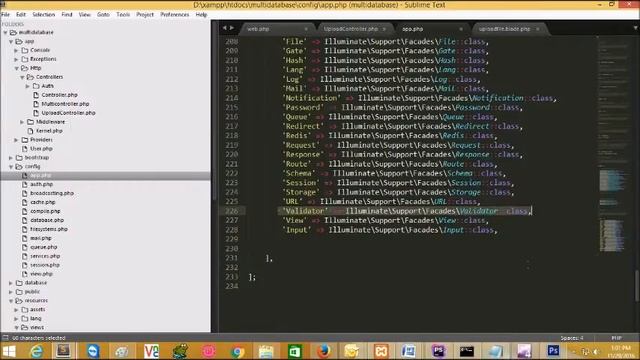This screenshot has height=360, width=640.
Task: Expand the bootstrap folder
Action: tap(11, 158)
